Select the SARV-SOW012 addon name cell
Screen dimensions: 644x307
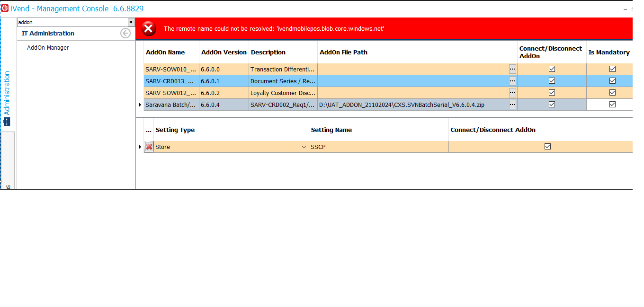coord(171,93)
